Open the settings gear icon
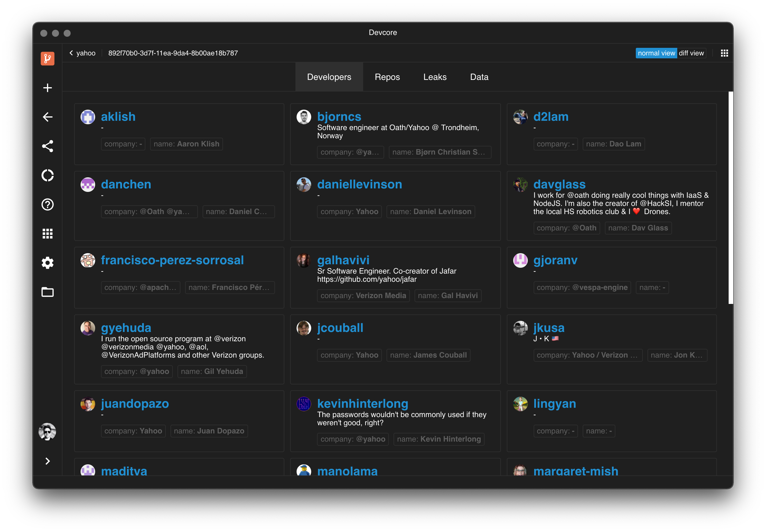This screenshot has height=532, width=766. click(47, 263)
